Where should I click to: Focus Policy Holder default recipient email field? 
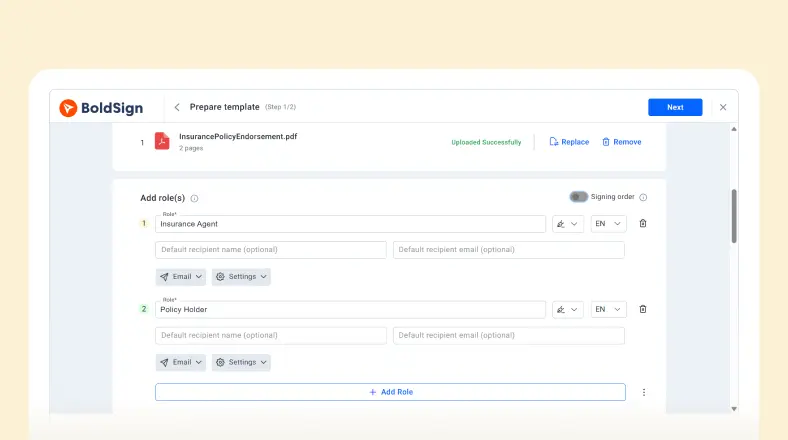[x=509, y=336]
